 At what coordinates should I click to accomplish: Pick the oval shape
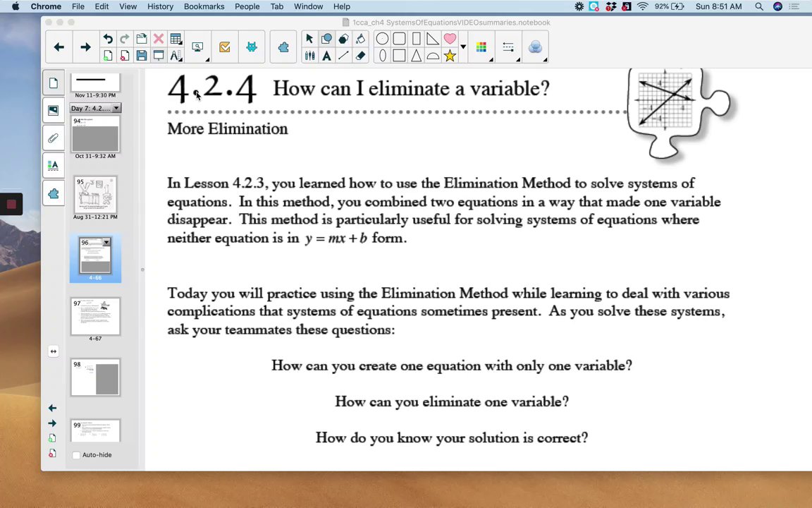382,56
